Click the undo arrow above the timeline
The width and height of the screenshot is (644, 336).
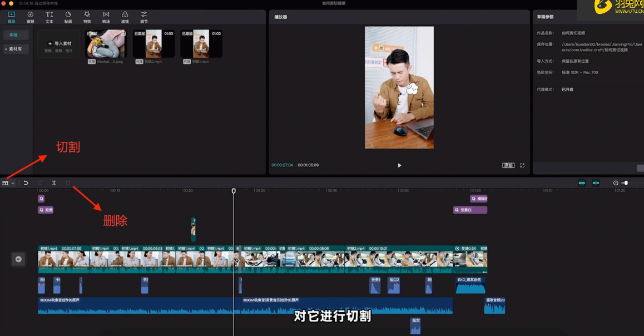point(26,182)
